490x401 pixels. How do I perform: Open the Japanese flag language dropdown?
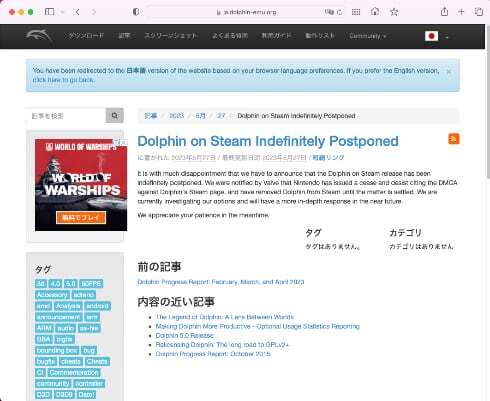(x=437, y=36)
